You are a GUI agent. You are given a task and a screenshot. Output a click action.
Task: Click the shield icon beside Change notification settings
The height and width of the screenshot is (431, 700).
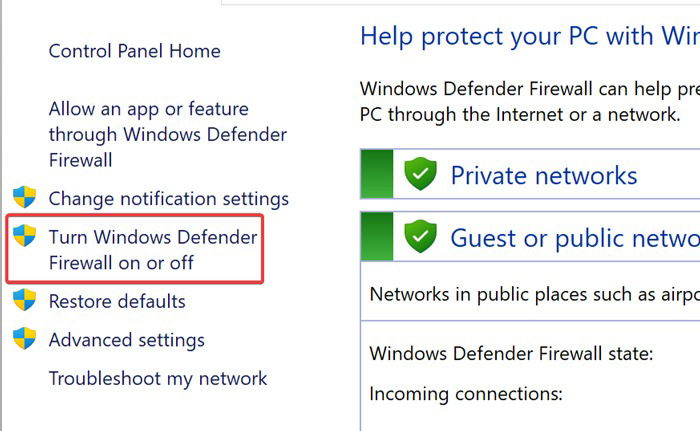coord(25,197)
